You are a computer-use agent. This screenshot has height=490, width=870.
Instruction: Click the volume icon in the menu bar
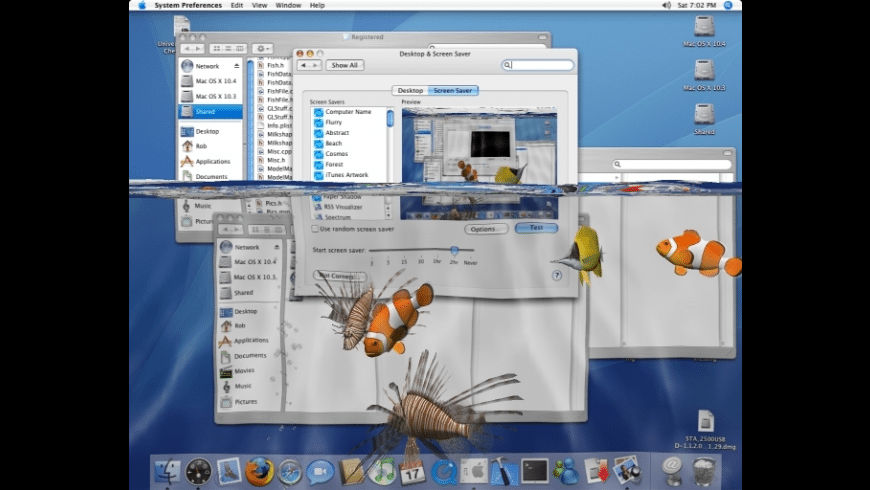(x=666, y=5)
